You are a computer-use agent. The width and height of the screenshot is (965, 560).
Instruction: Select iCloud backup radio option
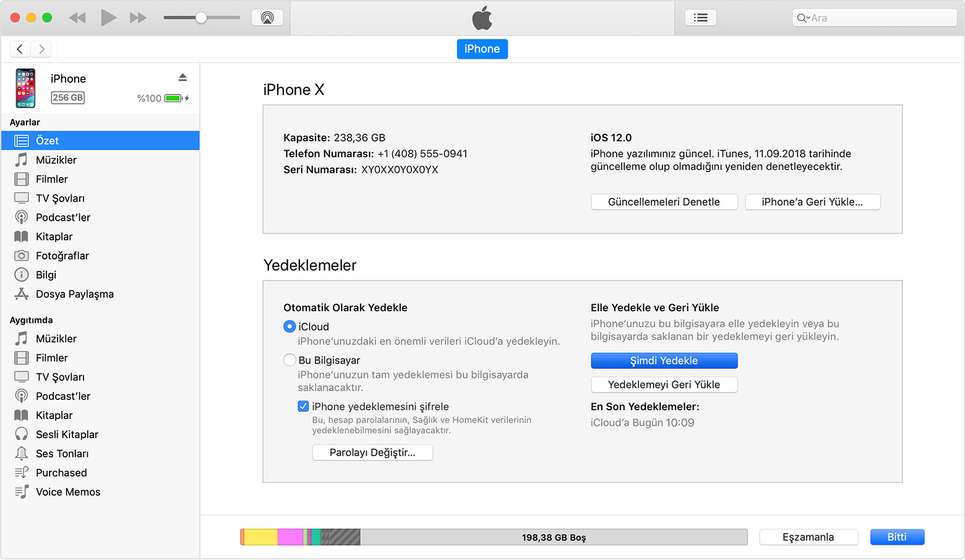pyautogui.click(x=289, y=326)
